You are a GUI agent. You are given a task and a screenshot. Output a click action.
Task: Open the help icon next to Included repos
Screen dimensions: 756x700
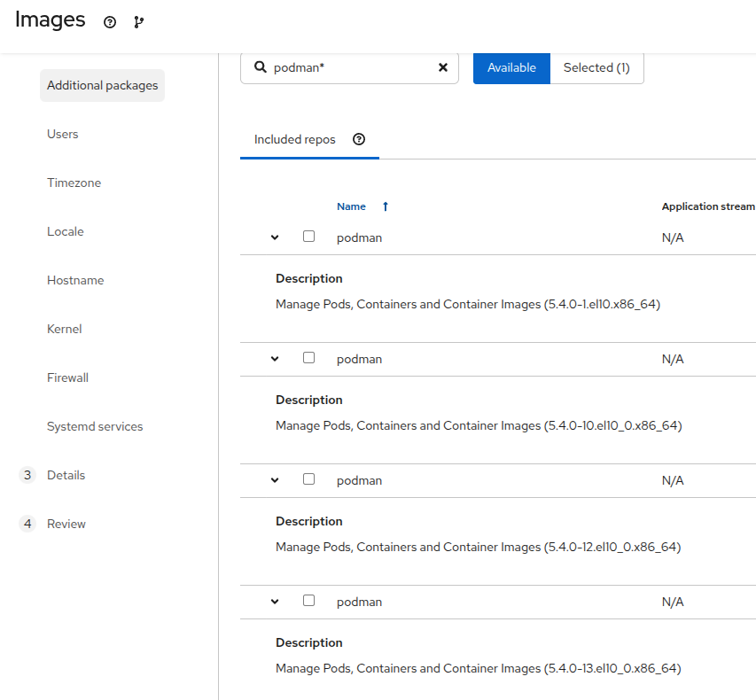point(359,139)
